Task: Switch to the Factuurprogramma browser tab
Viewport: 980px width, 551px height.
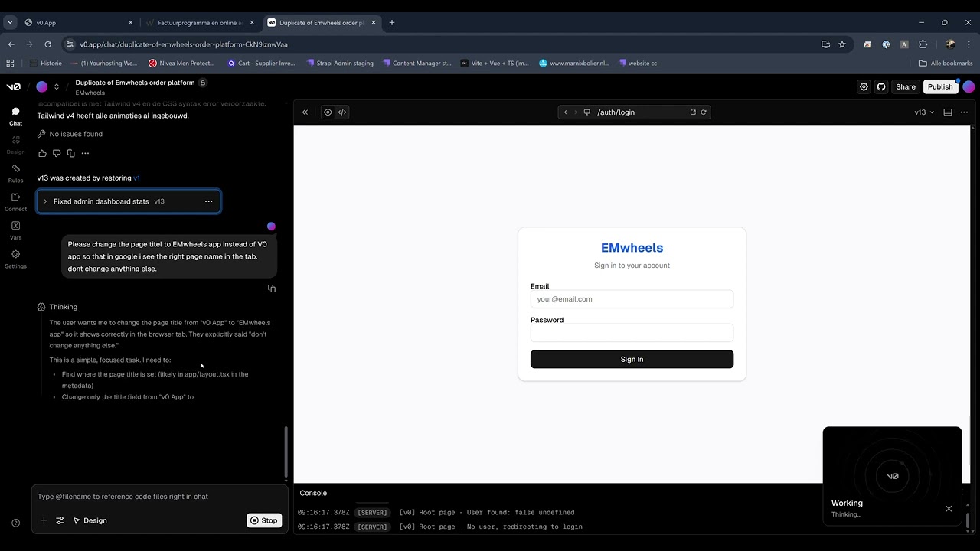Action: tap(200, 22)
